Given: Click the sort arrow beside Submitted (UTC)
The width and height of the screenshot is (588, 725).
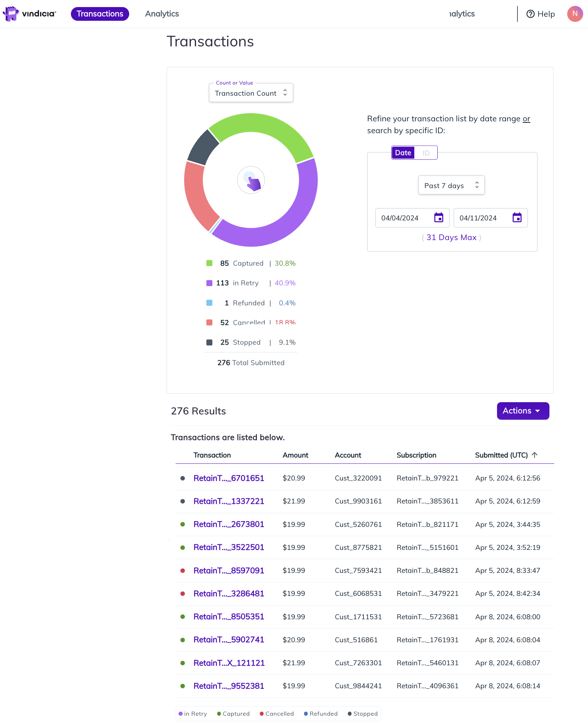Looking at the screenshot, I should (535, 455).
